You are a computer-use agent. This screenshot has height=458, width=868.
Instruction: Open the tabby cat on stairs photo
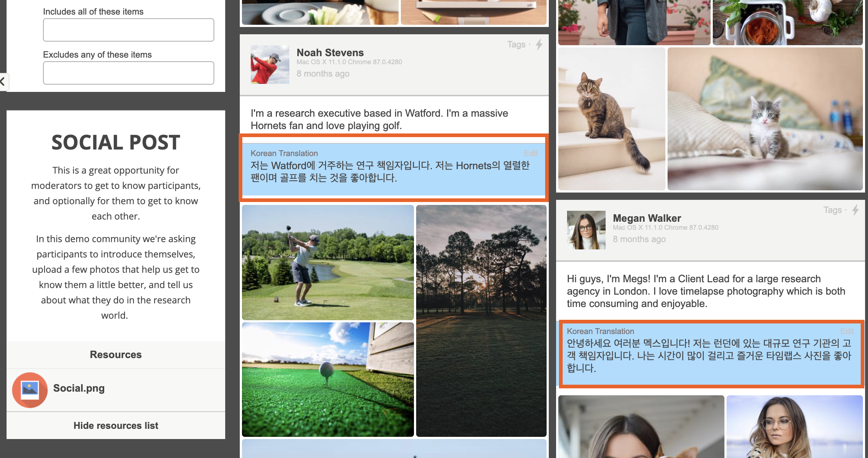tap(611, 119)
